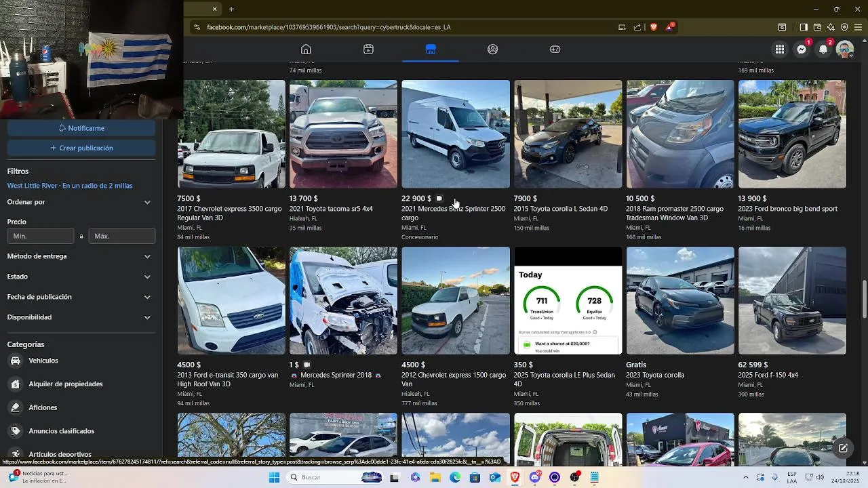The width and height of the screenshot is (868, 488).
Task: Open the credit score 2025 Toyota corolla photo
Action: [x=568, y=300]
